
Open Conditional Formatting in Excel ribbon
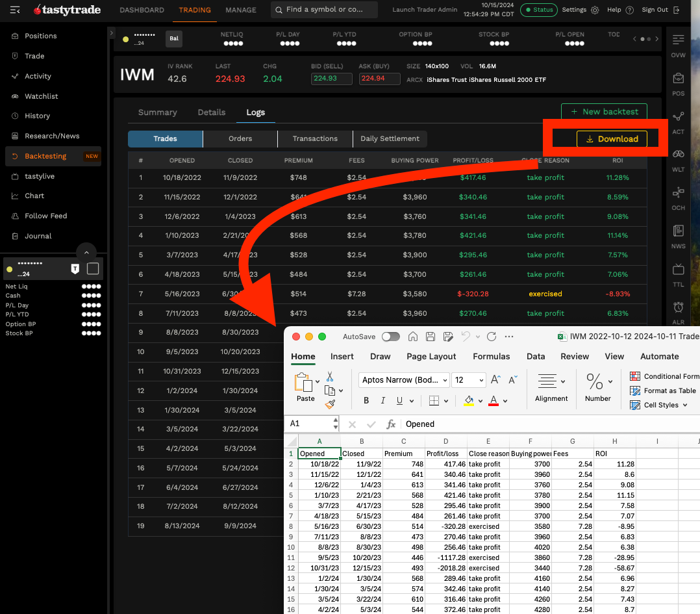click(664, 376)
